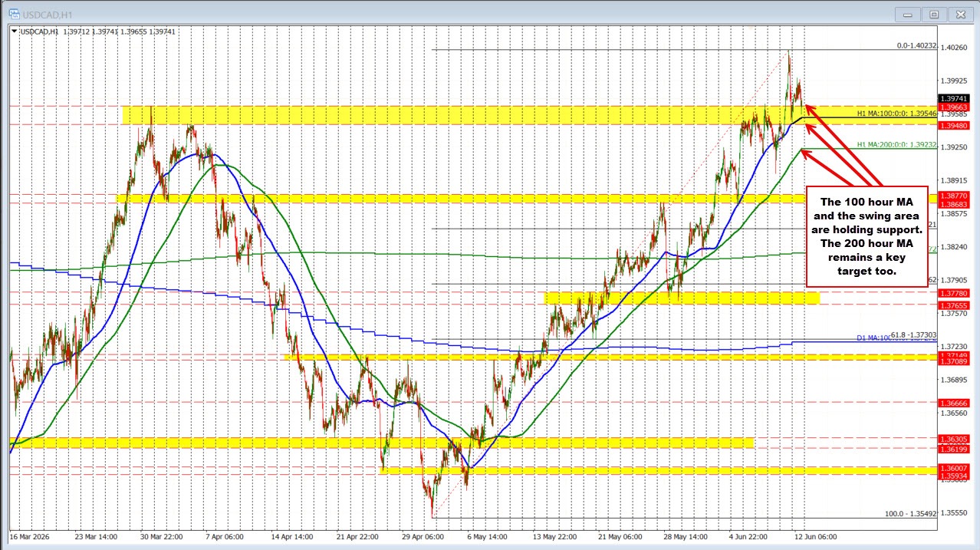The height and width of the screenshot is (550, 980).
Task: Click the price scale value 1.37230
Action: (x=955, y=347)
